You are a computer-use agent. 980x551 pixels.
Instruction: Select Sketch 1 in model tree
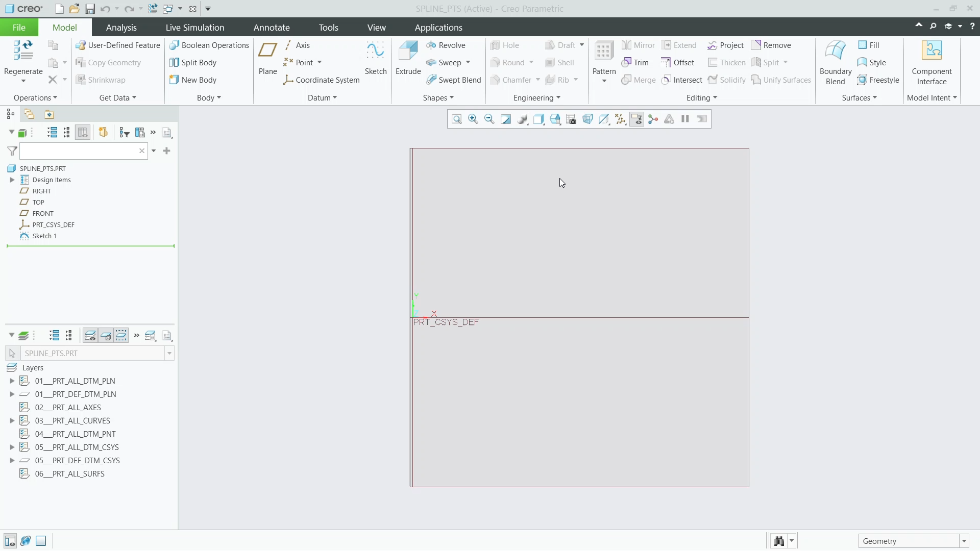tap(44, 236)
